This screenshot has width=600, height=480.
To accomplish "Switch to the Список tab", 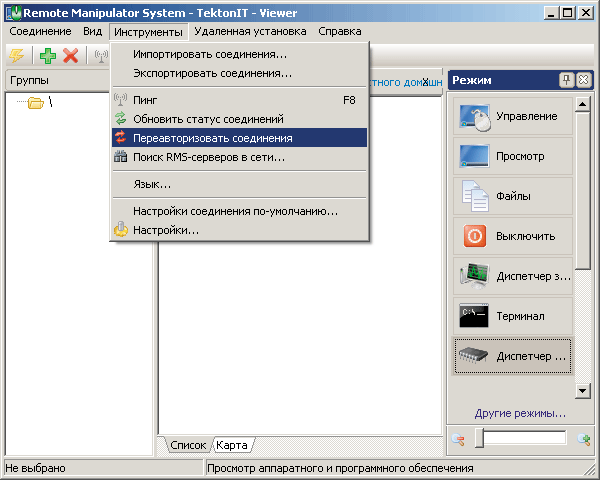I will pos(188,445).
